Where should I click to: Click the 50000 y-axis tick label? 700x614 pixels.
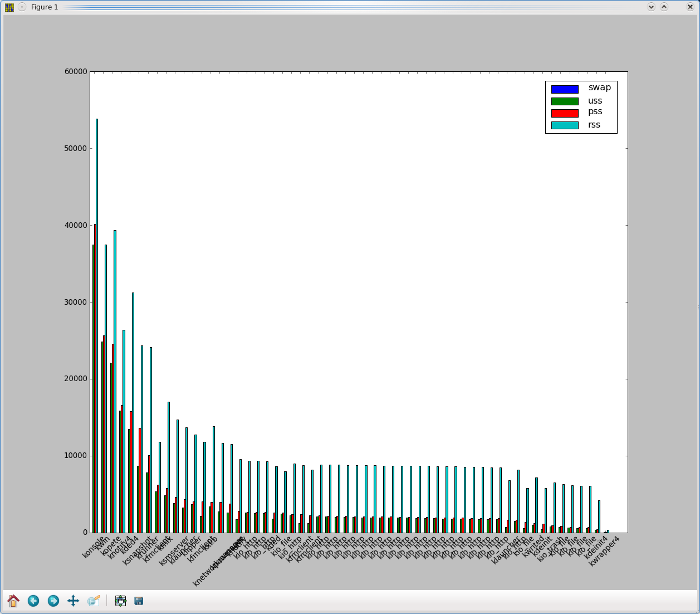(76, 148)
